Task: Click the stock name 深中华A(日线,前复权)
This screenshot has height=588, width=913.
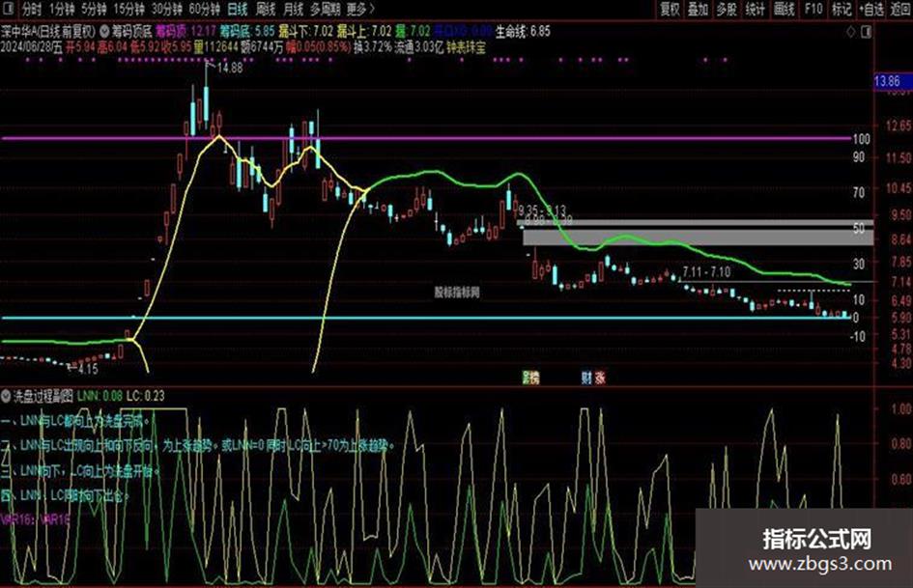Action: [x=48, y=31]
